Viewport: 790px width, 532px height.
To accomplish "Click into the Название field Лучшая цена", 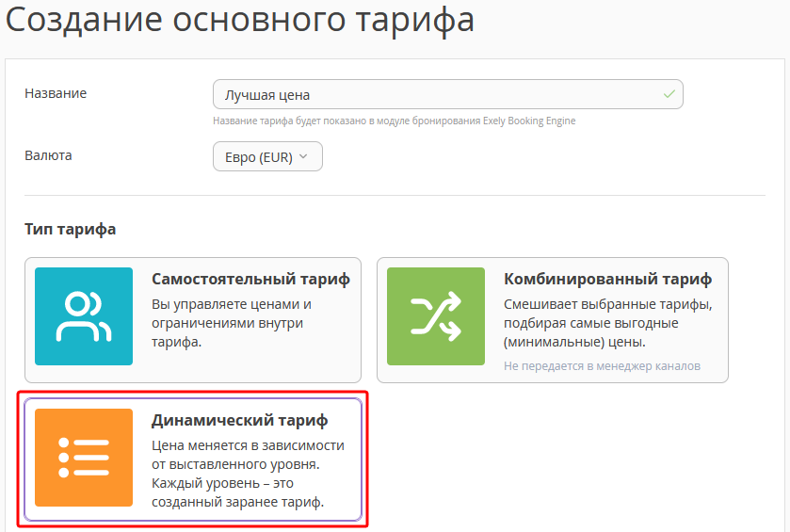I will [448, 94].
